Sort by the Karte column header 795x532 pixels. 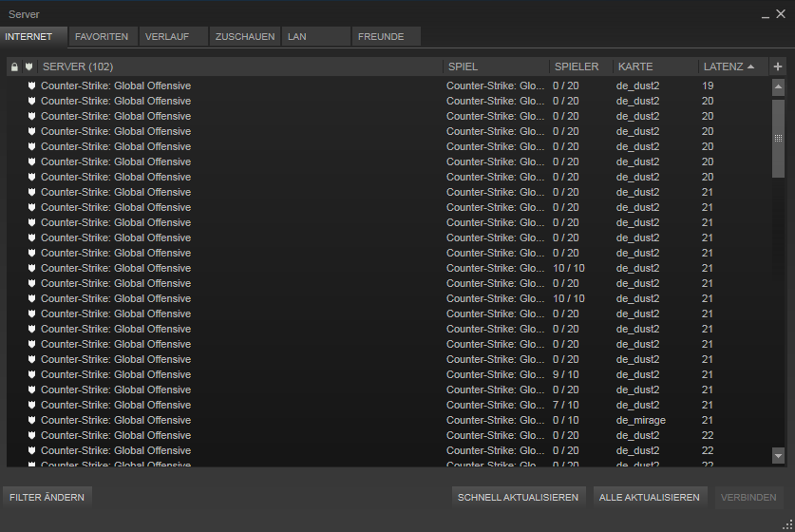click(x=656, y=66)
